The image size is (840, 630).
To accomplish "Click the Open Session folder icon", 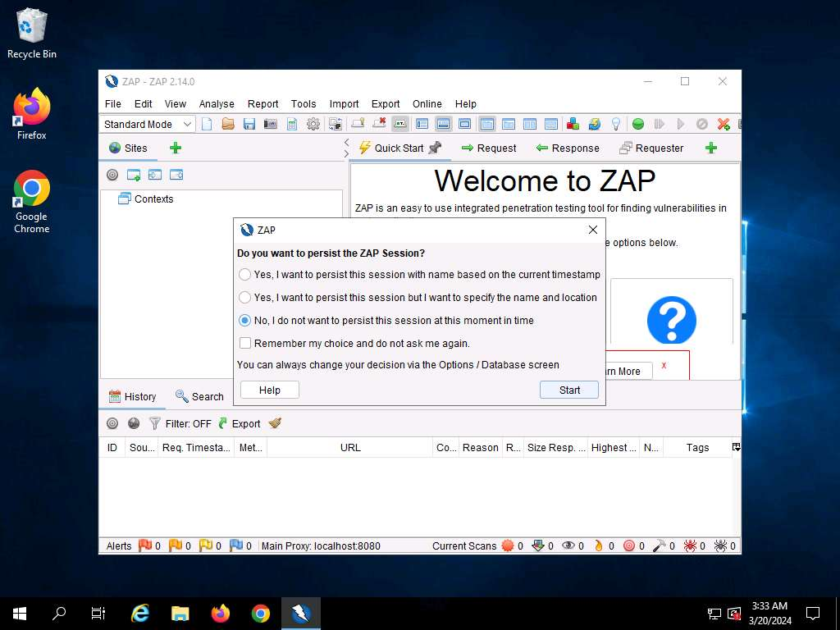I will (228, 124).
